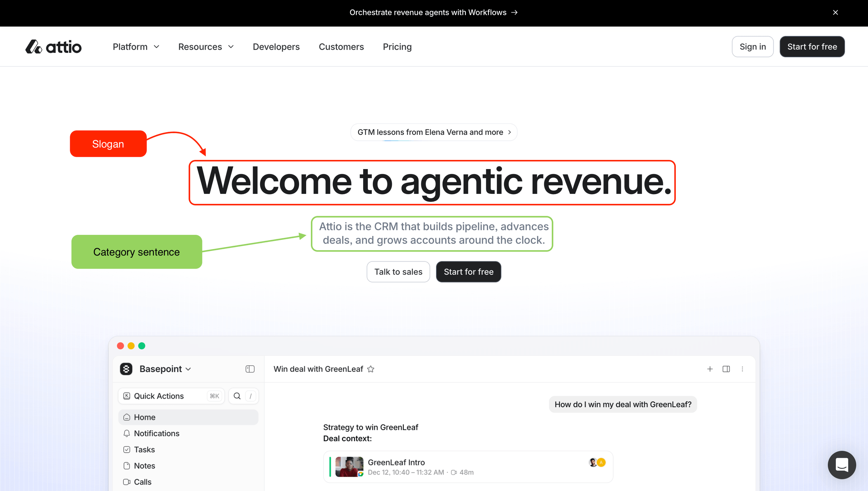Close the top announcement banner
Screen dimensions: 868x491
tap(835, 13)
